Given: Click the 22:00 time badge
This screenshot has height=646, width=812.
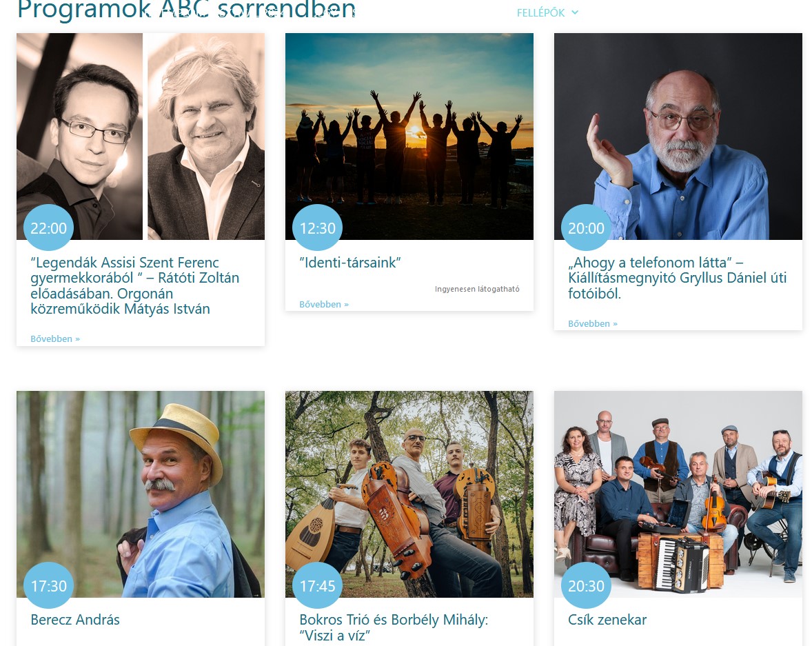Looking at the screenshot, I should [x=49, y=228].
